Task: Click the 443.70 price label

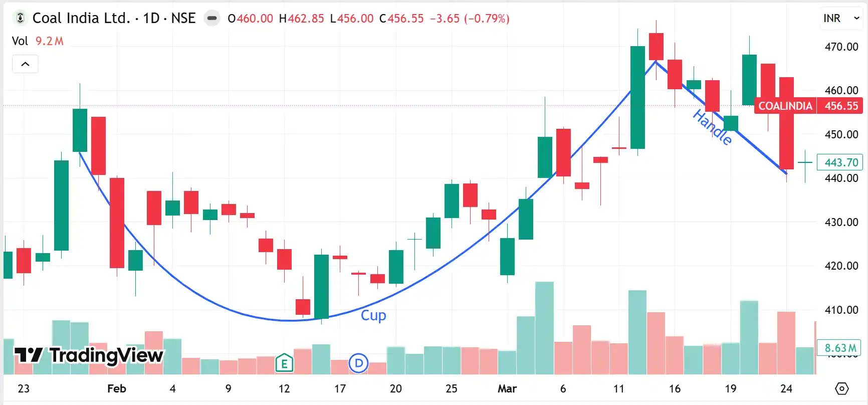Action: tap(841, 162)
